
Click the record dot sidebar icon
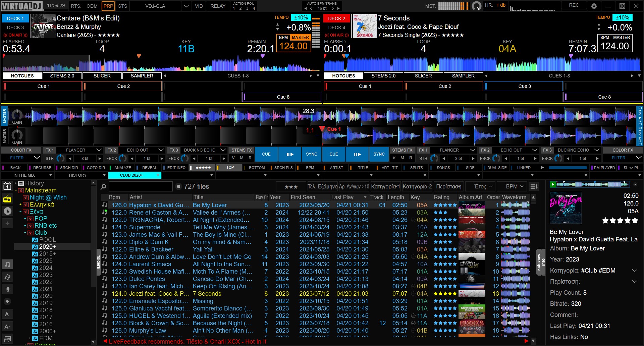(x=7, y=301)
